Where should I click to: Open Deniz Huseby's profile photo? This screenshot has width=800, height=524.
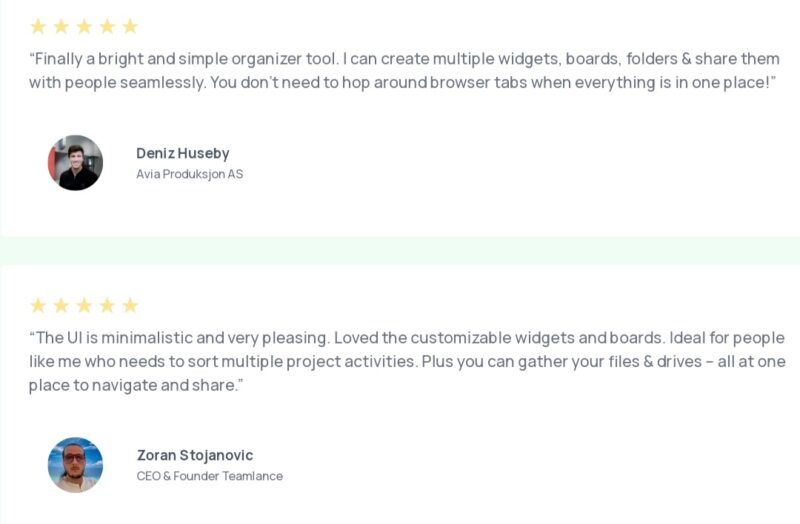coord(76,163)
